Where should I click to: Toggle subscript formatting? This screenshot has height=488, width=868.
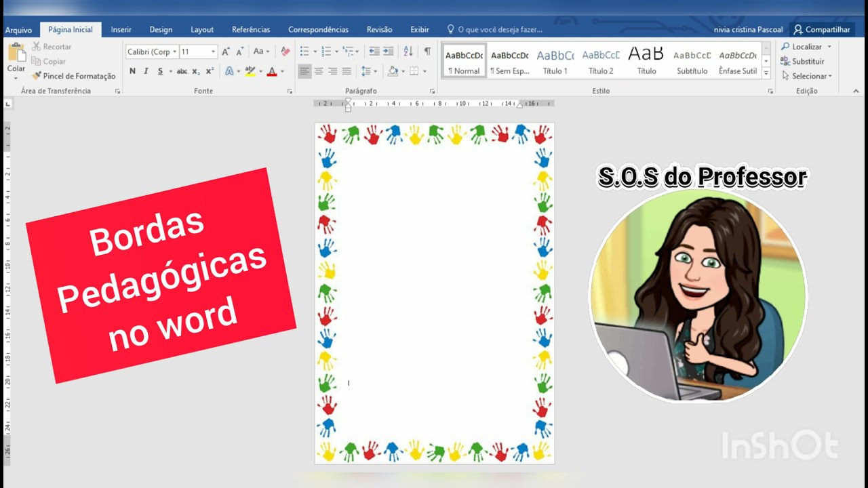(x=195, y=71)
